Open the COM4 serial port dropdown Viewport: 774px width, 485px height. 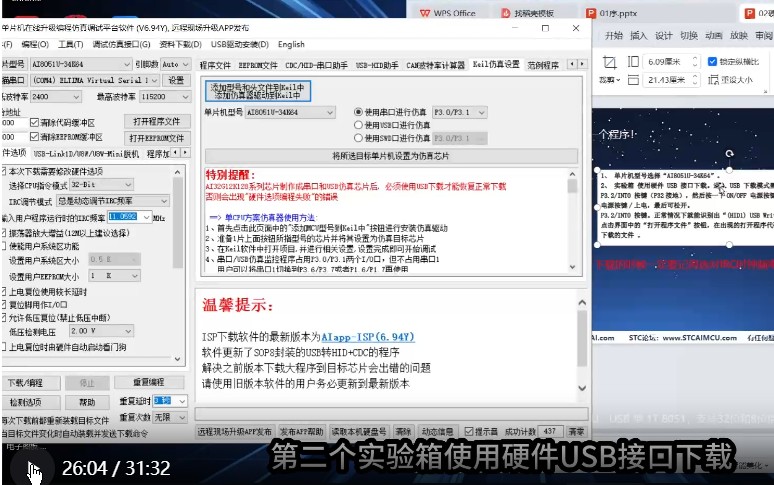tap(95, 80)
